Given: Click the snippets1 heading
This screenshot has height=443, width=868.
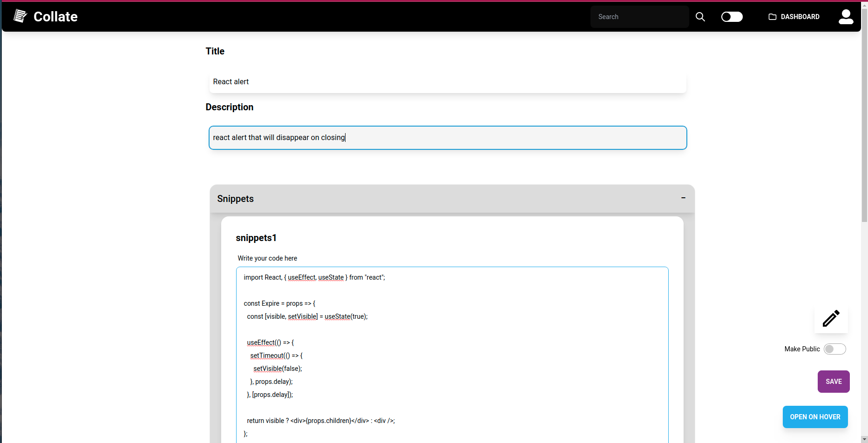Looking at the screenshot, I should coord(256,238).
